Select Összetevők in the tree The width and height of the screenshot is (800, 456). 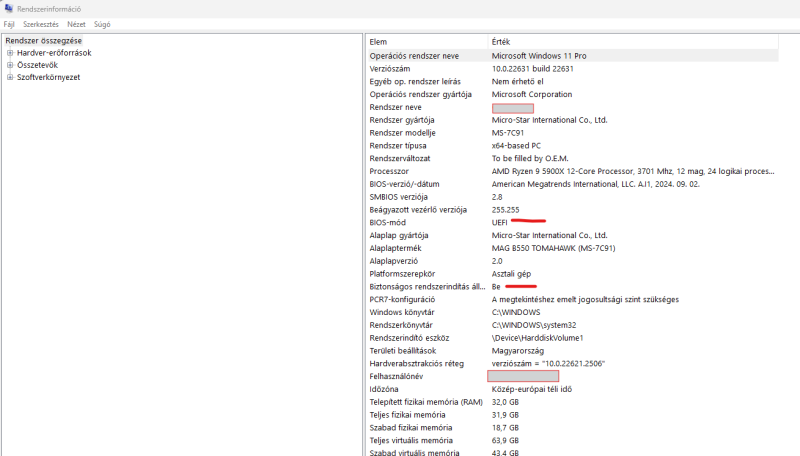[37, 65]
